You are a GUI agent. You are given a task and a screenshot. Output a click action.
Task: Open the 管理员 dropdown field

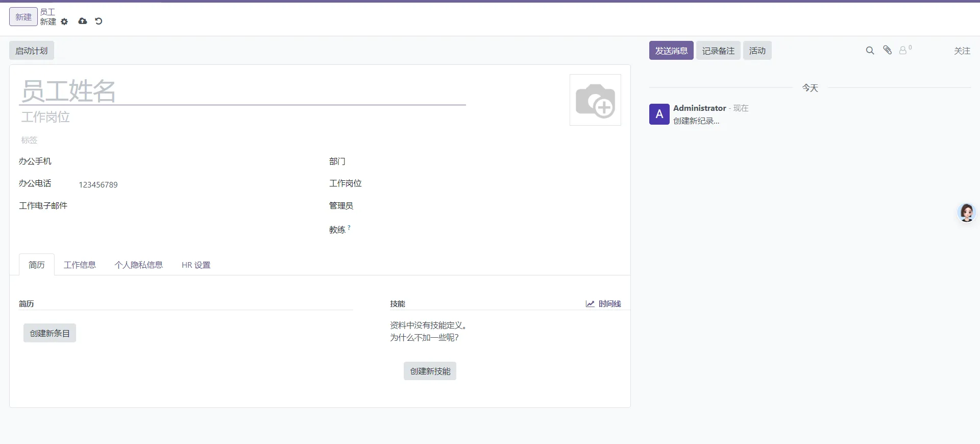504,206
